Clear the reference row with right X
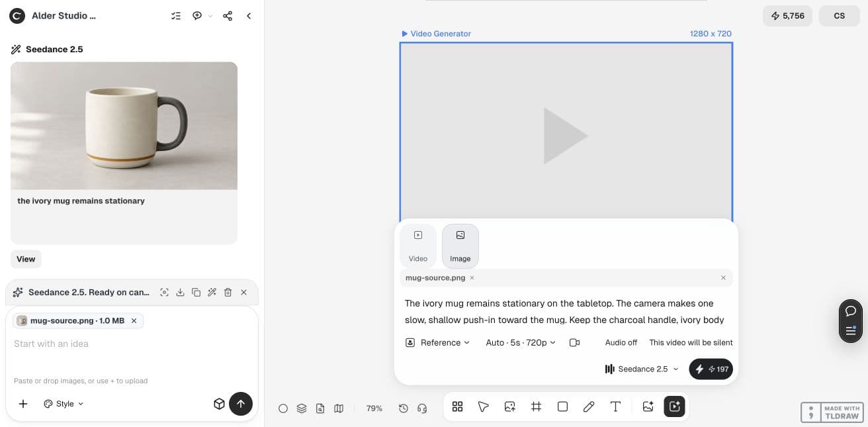The image size is (868, 427). [723, 278]
